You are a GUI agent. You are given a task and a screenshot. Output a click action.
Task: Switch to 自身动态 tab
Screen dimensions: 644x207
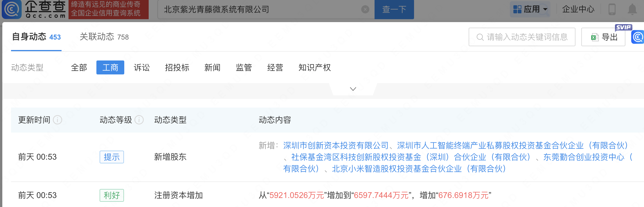click(36, 37)
